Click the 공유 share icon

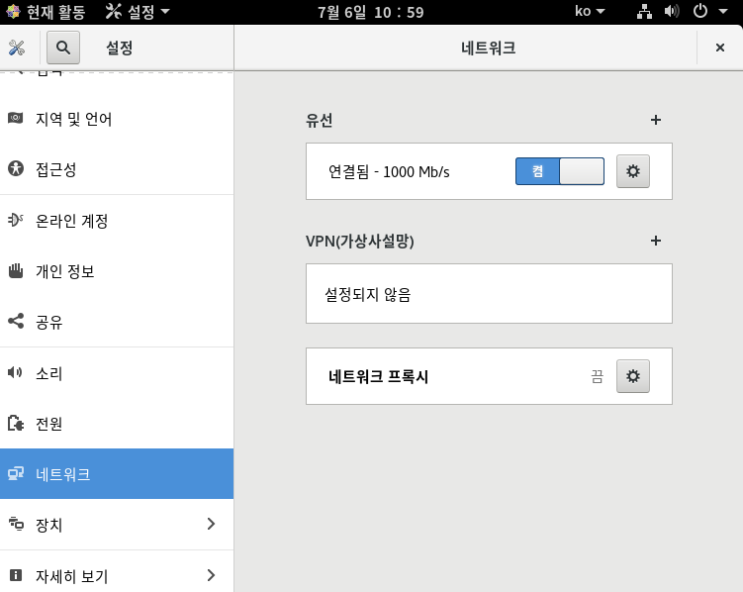tap(16, 321)
